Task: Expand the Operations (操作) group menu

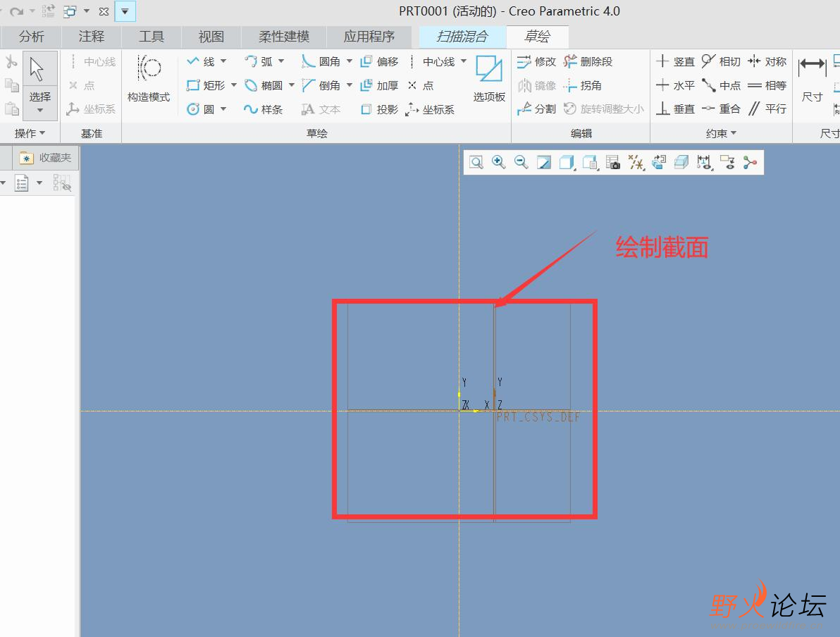Action: (30, 133)
